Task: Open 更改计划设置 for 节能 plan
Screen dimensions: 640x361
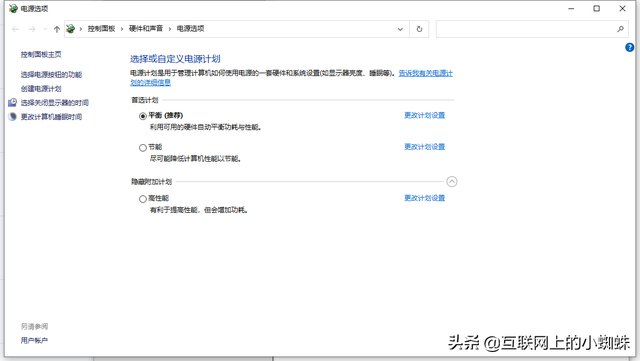Action: point(424,147)
